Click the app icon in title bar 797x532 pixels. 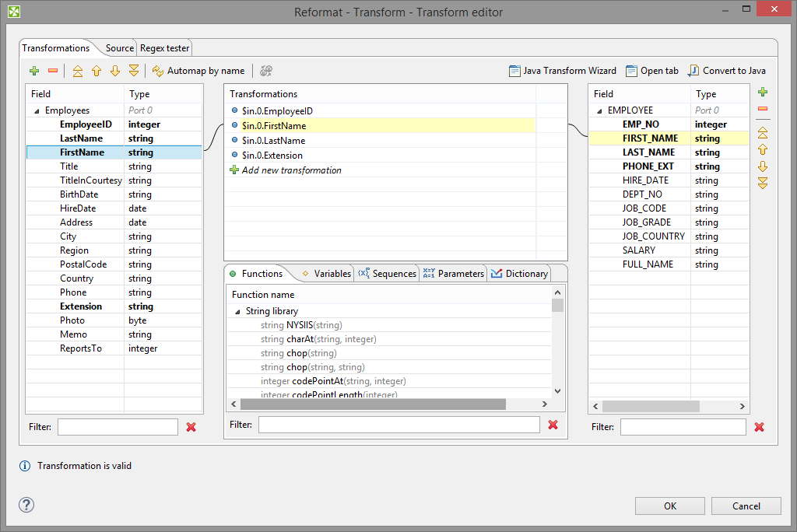pos(14,11)
